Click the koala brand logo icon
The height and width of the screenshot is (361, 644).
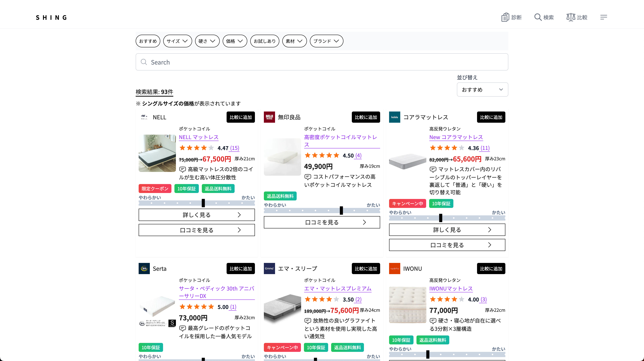click(x=394, y=117)
